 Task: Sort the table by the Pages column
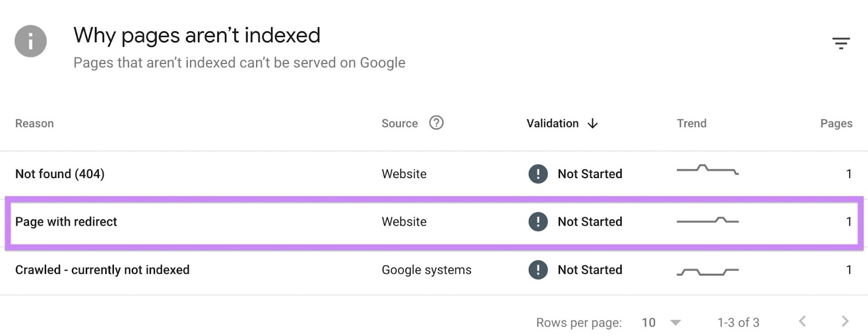836,123
